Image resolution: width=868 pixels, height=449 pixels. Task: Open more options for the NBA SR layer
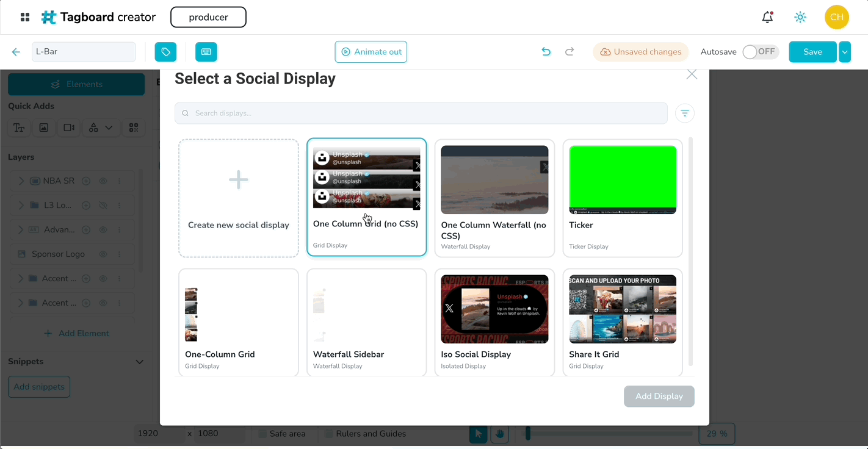[120, 181]
